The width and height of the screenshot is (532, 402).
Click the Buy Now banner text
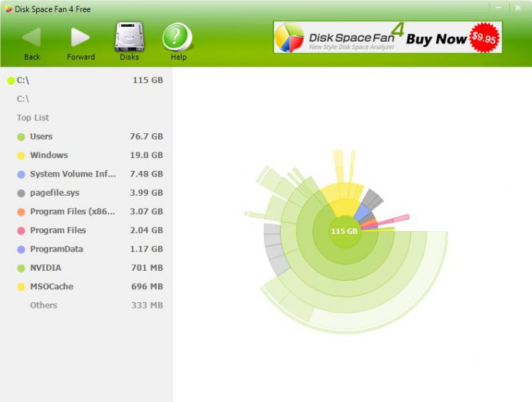(x=436, y=39)
